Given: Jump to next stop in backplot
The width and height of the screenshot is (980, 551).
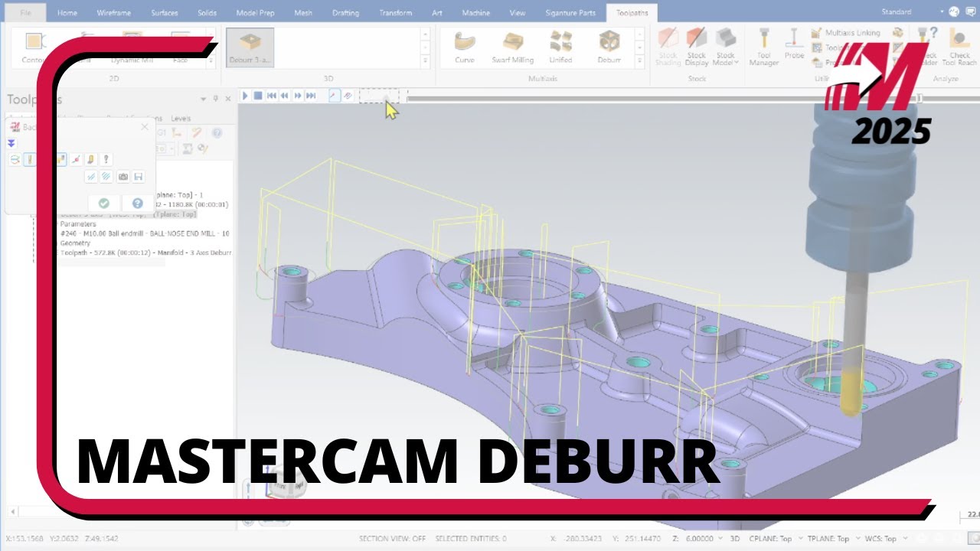Looking at the screenshot, I should click(x=310, y=96).
